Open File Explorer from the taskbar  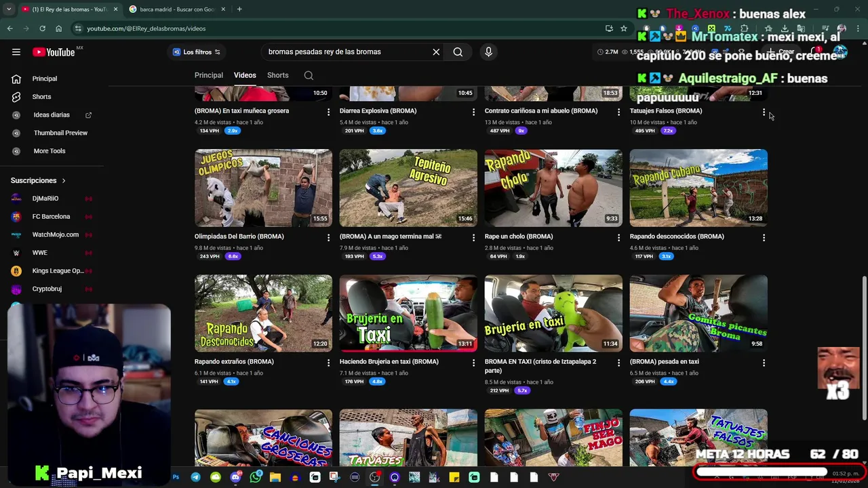(275, 477)
